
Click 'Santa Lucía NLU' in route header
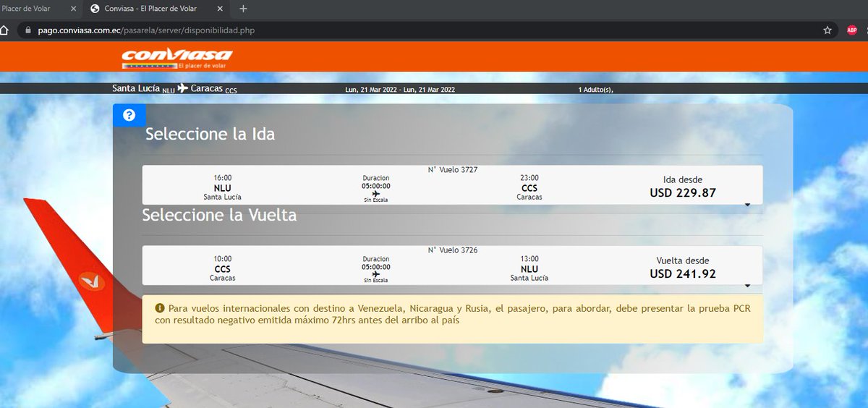point(143,89)
